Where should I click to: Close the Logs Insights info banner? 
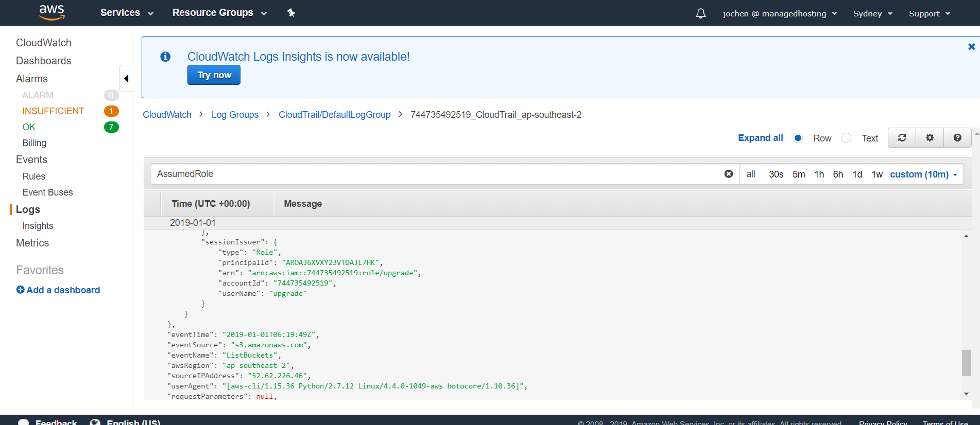click(x=971, y=47)
